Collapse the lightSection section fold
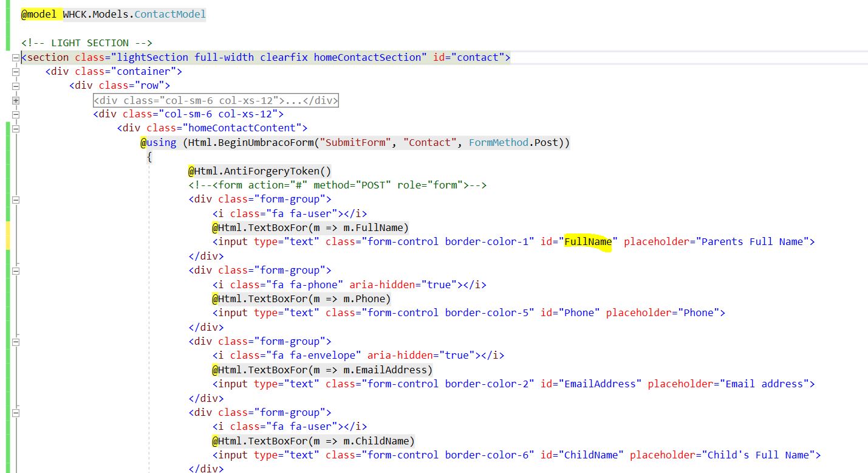868x473 pixels. point(15,57)
